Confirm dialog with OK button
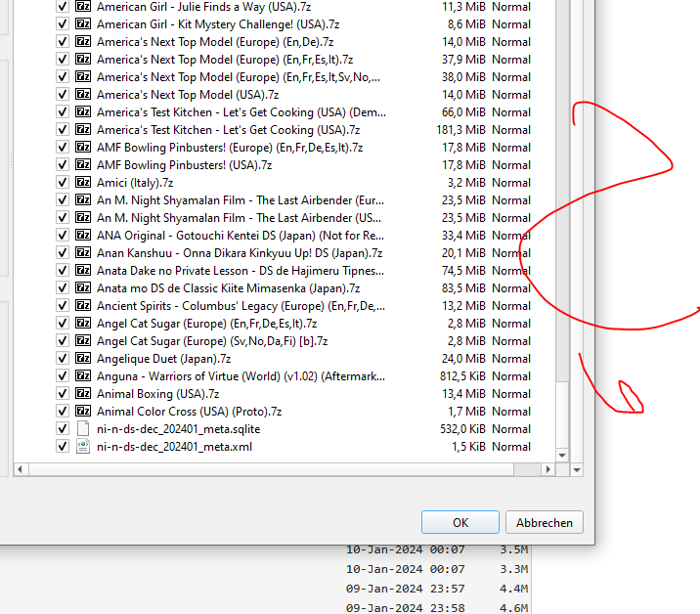 460,522
